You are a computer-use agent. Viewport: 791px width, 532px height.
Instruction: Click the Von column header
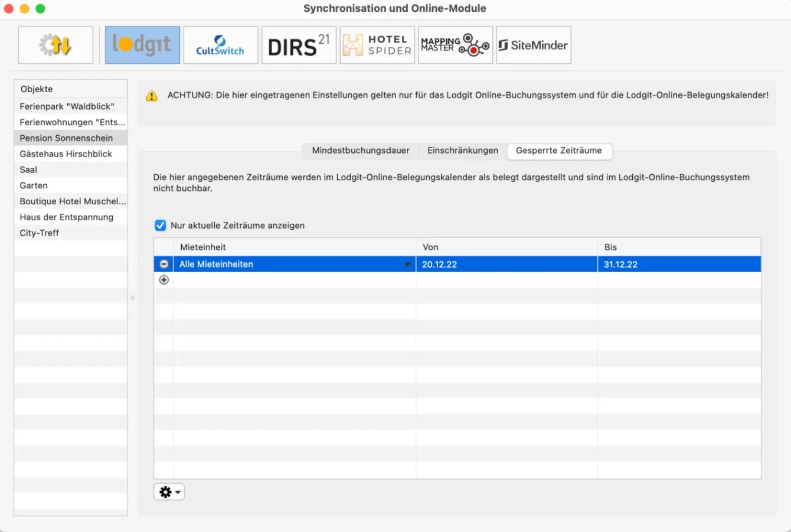pos(507,247)
